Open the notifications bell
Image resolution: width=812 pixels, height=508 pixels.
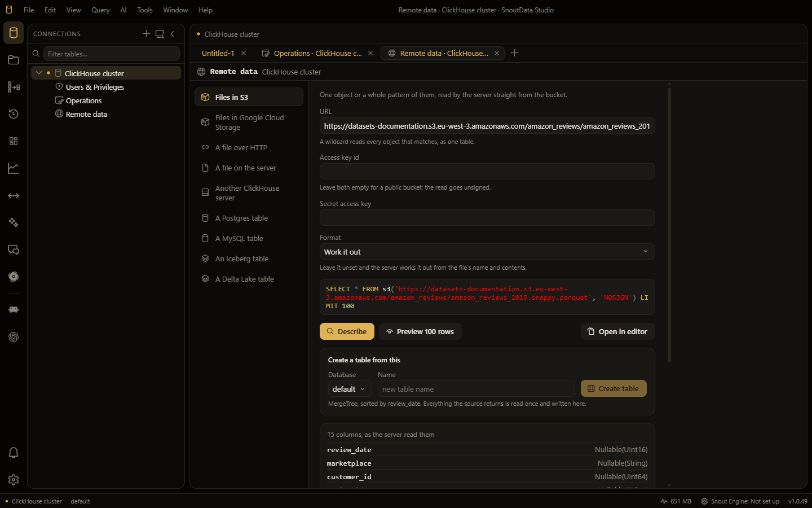tap(14, 453)
